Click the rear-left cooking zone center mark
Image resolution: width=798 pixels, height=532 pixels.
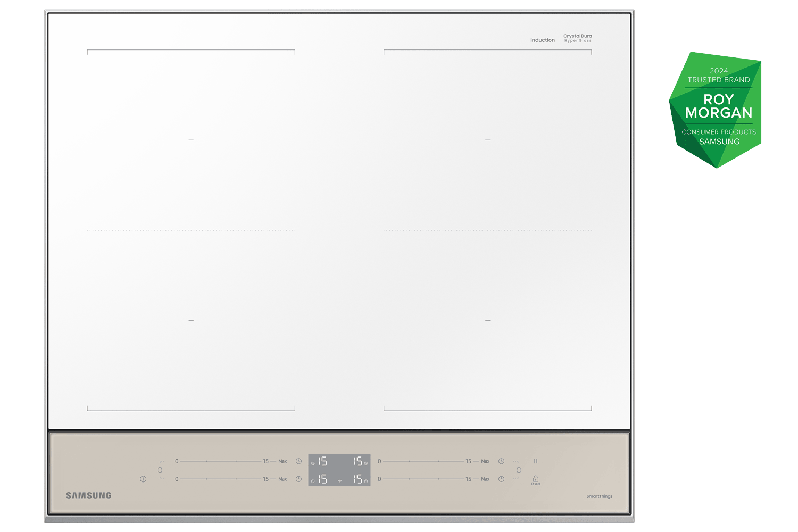pyautogui.click(x=191, y=140)
